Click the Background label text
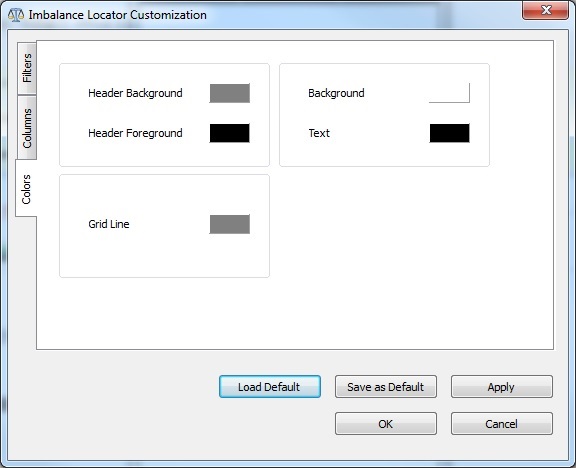 [336, 93]
